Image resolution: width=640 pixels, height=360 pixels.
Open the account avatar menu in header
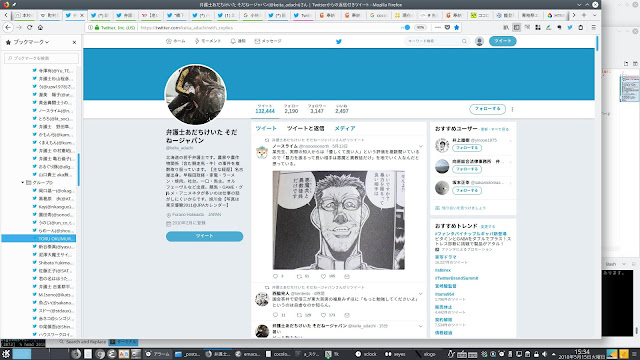(479, 41)
